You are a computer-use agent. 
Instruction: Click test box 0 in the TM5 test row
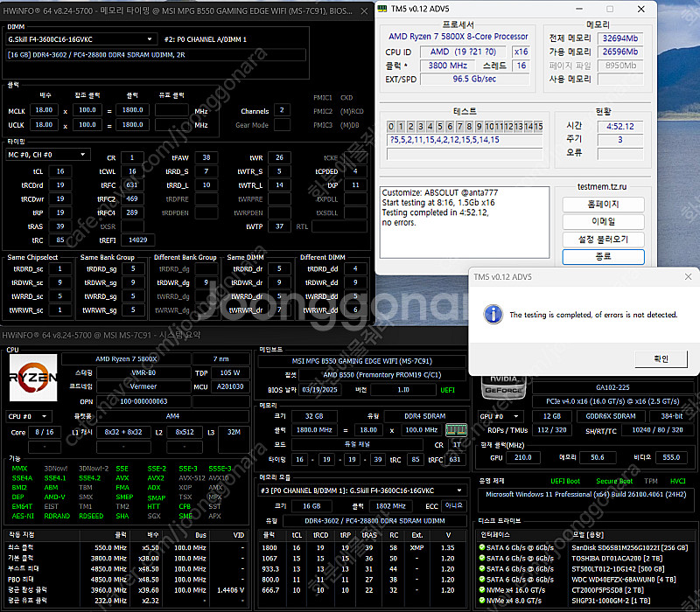pos(391,127)
